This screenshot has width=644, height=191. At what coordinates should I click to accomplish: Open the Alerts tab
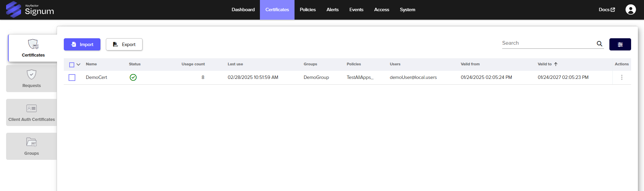point(332,9)
